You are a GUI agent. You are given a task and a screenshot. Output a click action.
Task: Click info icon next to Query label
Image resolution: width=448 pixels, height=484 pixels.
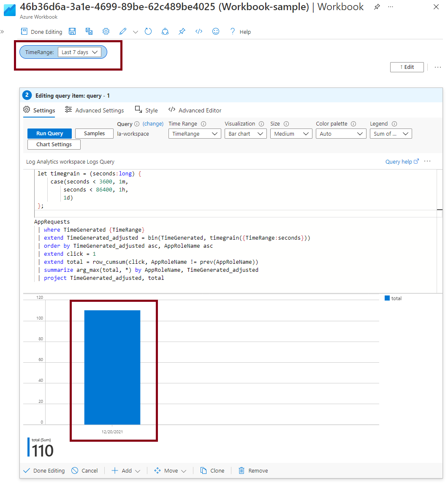tap(137, 124)
